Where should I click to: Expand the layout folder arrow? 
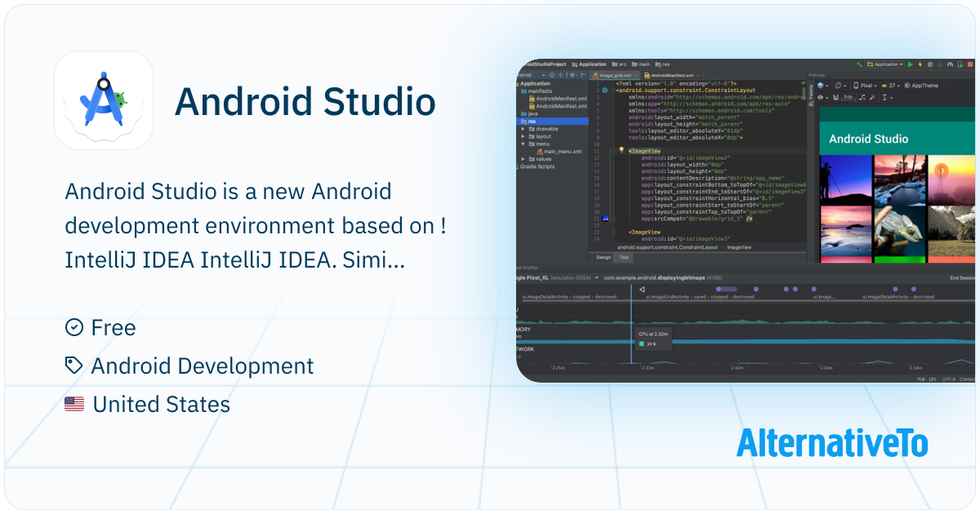click(523, 136)
